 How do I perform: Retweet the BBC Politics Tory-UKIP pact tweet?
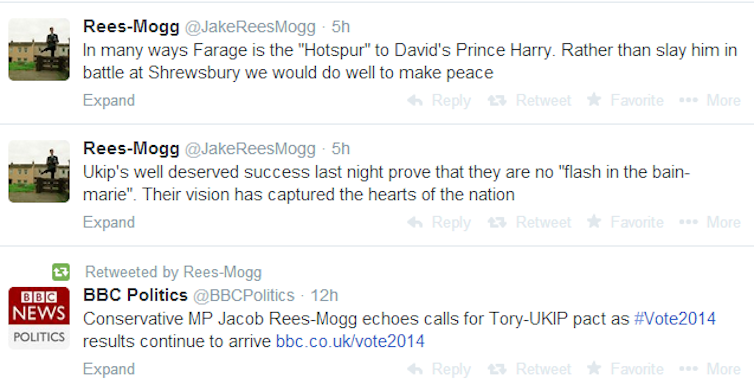click(529, 369)
